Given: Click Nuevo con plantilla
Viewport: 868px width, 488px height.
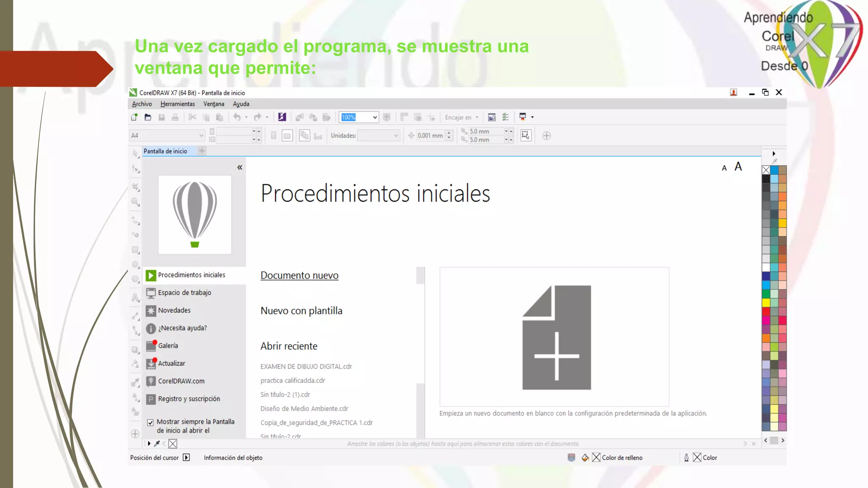Looking at the screenshot, I should tap(301, 311).
